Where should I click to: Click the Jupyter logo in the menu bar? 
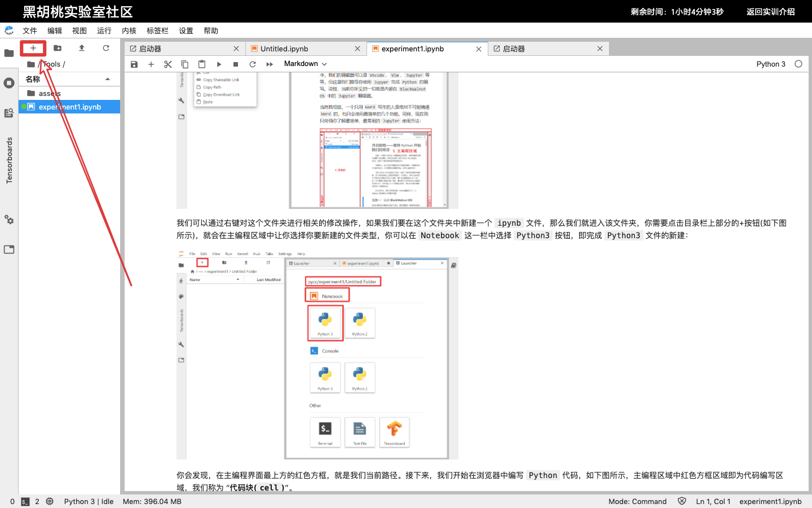9,30
